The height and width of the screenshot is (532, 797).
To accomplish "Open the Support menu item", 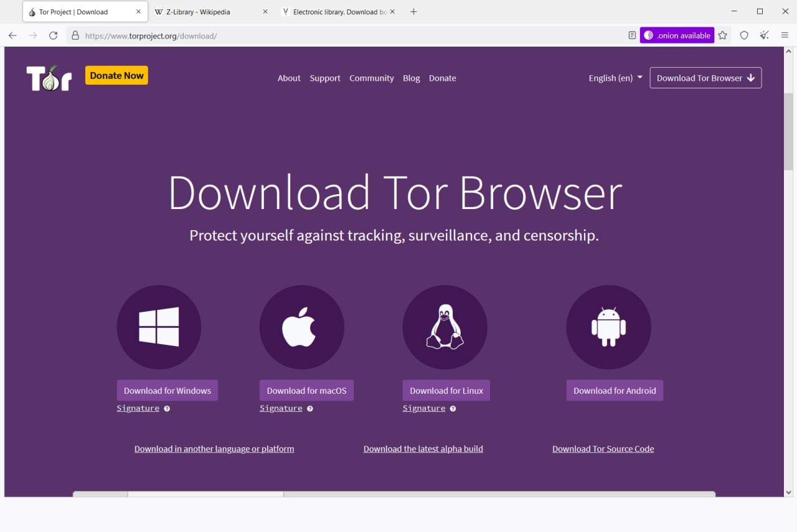I will (x=325, y=78).
